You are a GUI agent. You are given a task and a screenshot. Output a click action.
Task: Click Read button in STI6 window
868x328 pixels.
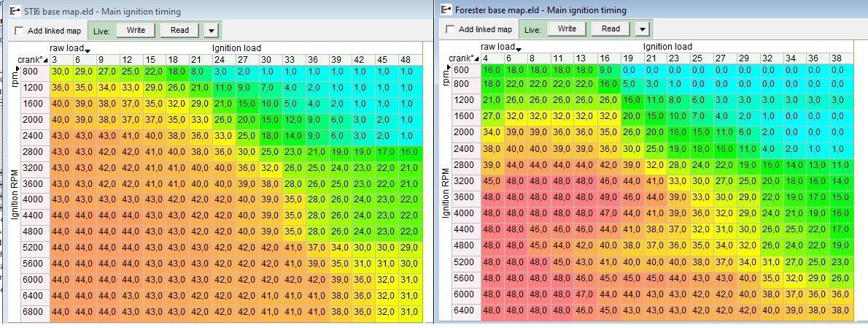click(179, 31)
